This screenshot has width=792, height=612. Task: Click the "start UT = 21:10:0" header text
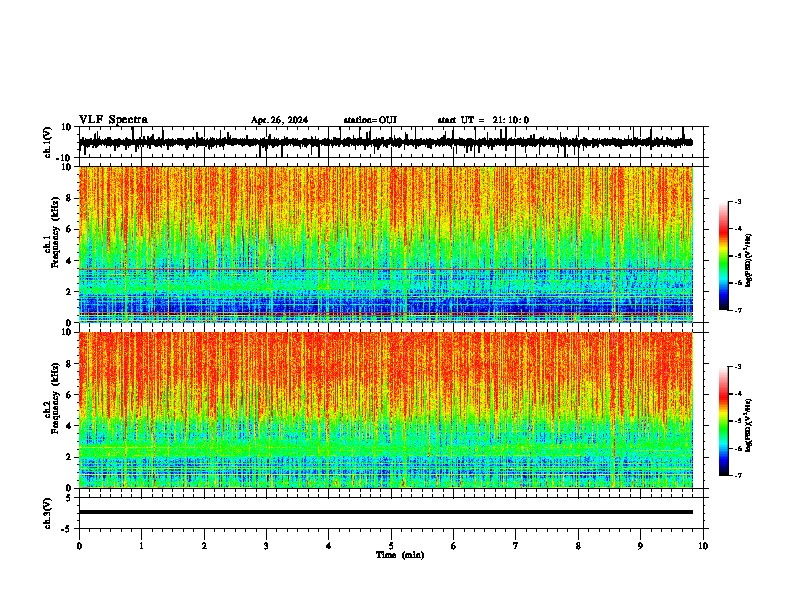tap(483, 120)
